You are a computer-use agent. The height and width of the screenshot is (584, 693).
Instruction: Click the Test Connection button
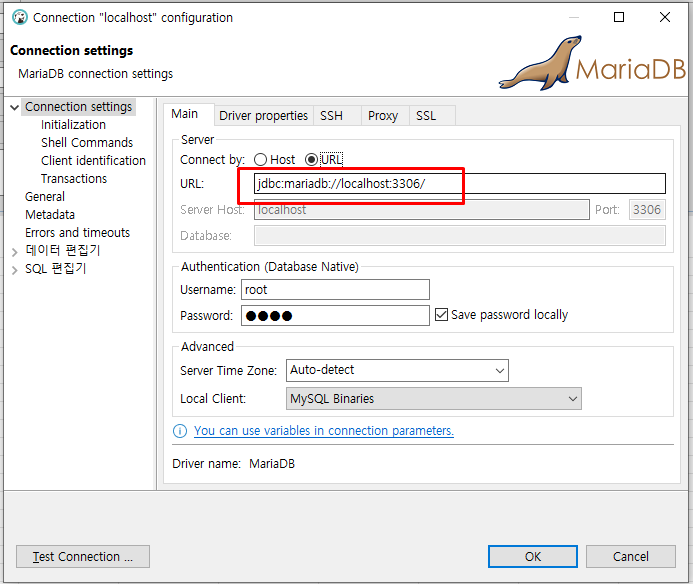[x=83, y=557]
